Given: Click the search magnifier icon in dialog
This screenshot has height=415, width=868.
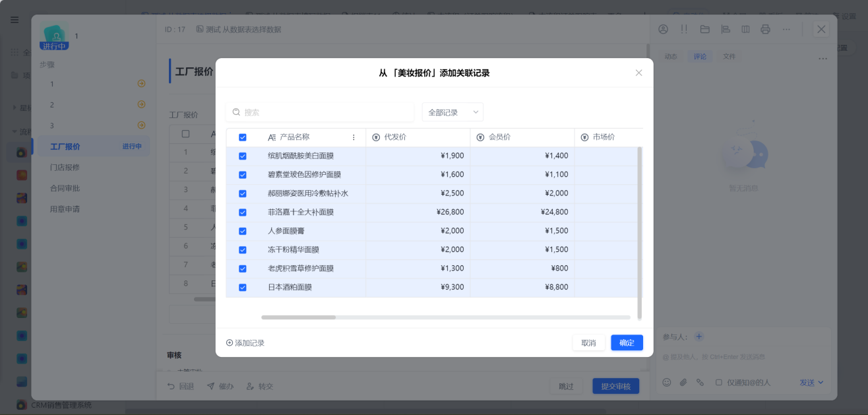Looking at the screenshot, I should click(x=236, y=112).
